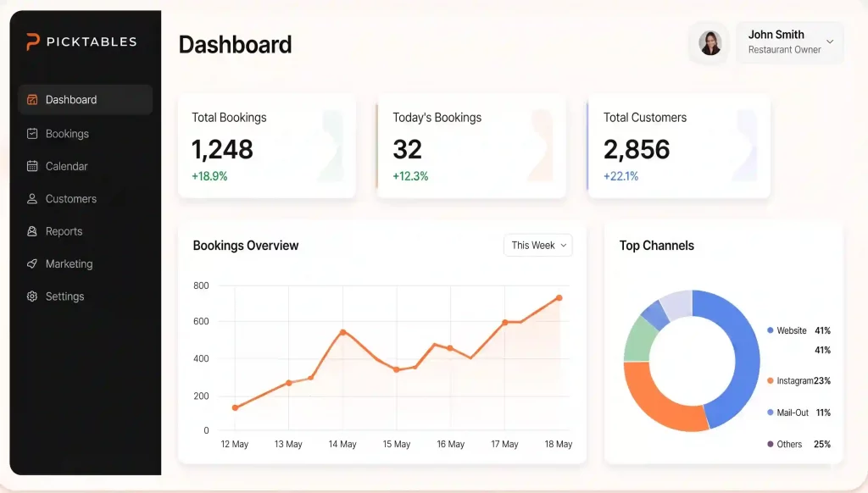868x493 pixels.
Task: Click the Instagram legend dot
Action: point(770,380)
